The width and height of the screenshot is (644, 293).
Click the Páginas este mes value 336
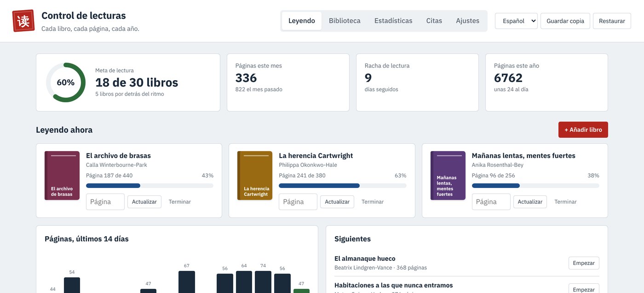pyautogui.click(x=246, y=78)
